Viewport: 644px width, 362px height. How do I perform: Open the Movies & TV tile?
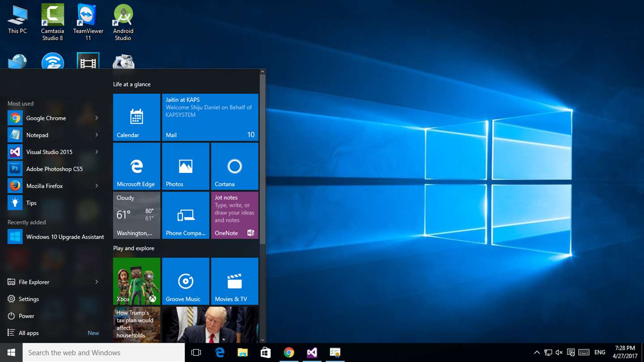click(x=235, y=281)
